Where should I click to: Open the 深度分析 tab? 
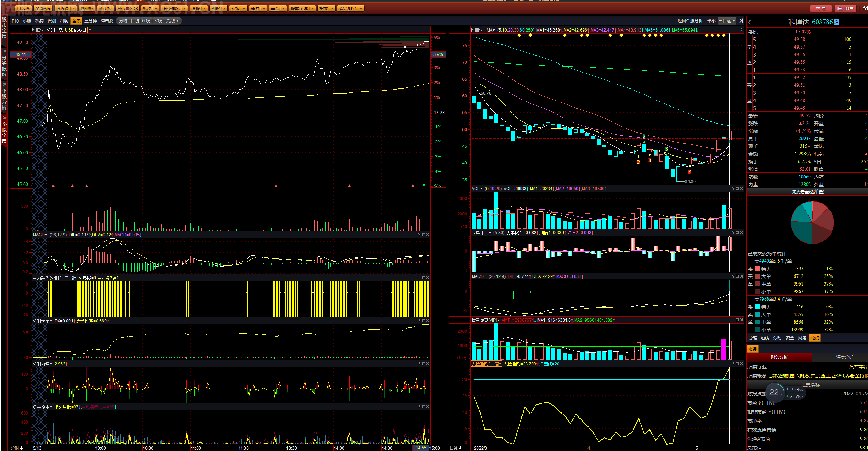(844, 357)
